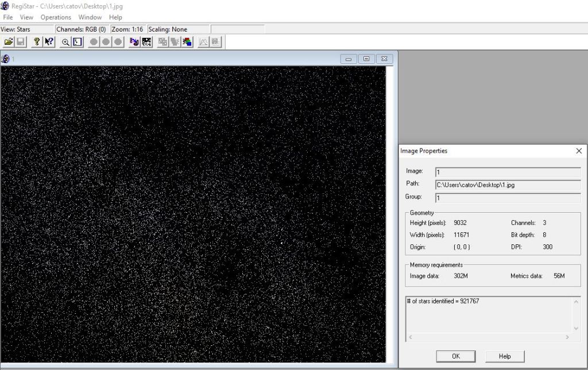Image resolution: width=588 pixels, height=370 pixels.
Task: Open the Operations menu
Action: point(56,17)
